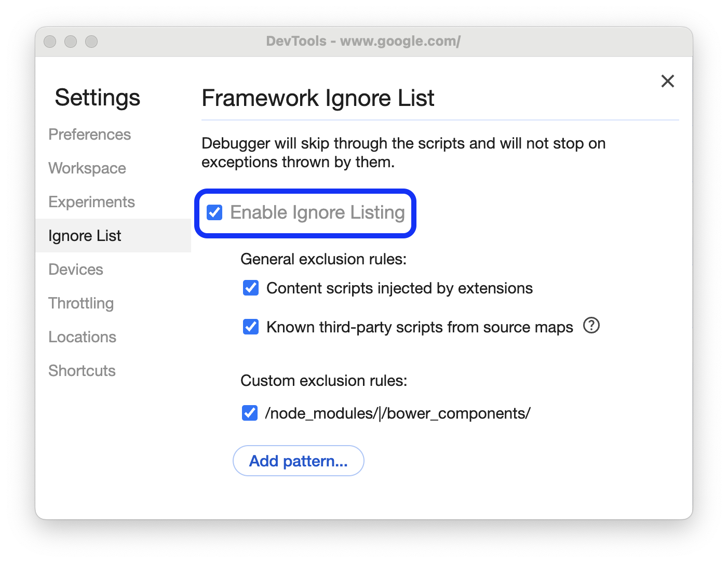Click the DevTools window title bar

coord(363,41)
